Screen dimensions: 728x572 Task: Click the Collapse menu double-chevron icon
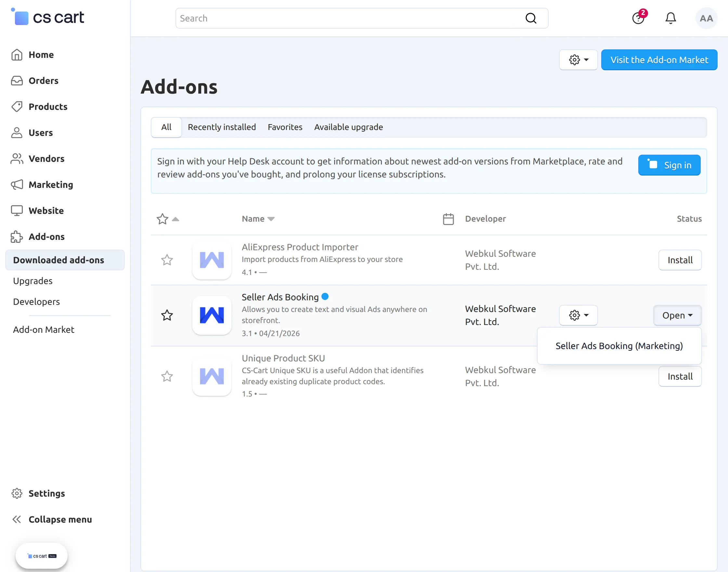click(17, 519)
